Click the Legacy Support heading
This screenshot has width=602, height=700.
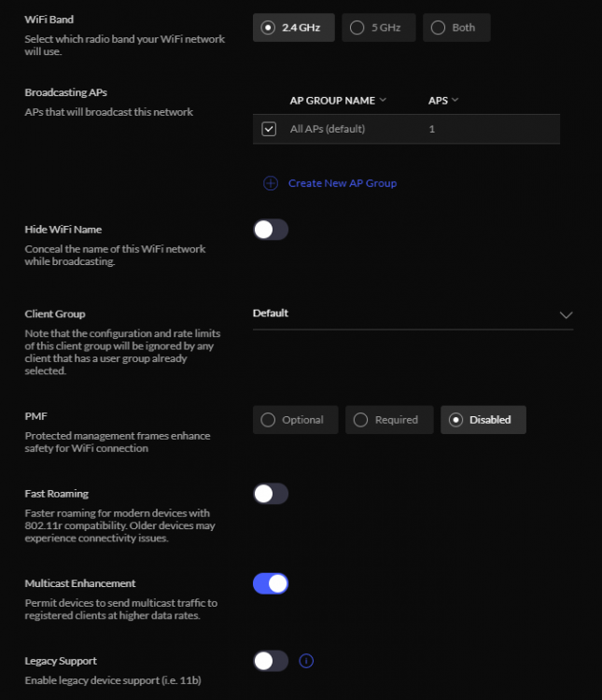(x=61, y=661)
